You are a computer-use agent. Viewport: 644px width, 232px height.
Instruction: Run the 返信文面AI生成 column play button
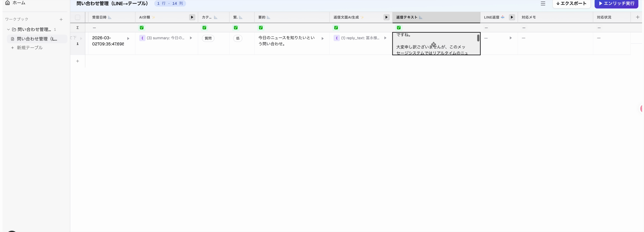(386, 17)
